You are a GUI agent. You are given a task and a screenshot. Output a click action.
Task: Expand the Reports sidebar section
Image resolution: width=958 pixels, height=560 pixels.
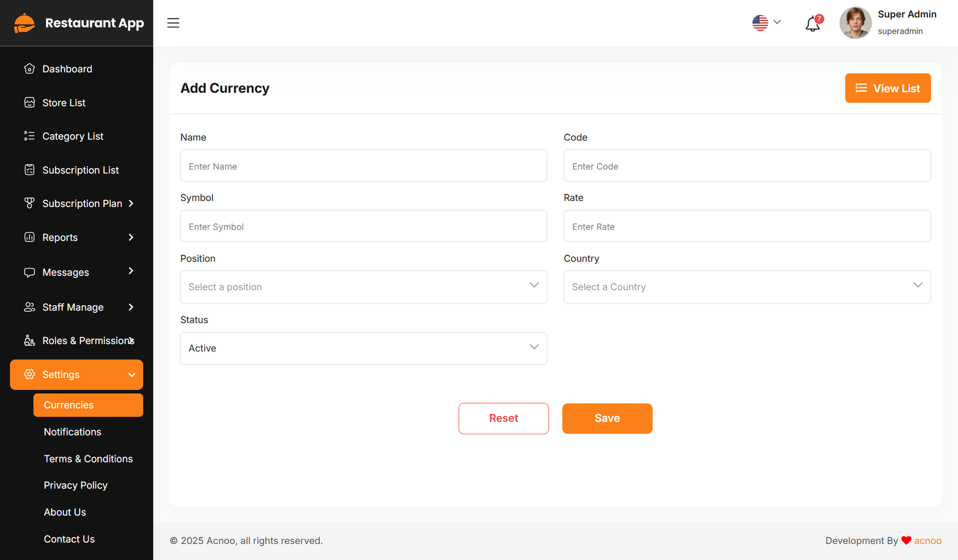click(131, 238)
